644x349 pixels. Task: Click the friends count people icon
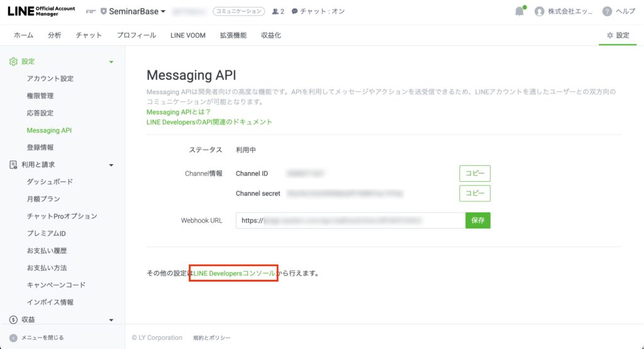tap(275, 11)
